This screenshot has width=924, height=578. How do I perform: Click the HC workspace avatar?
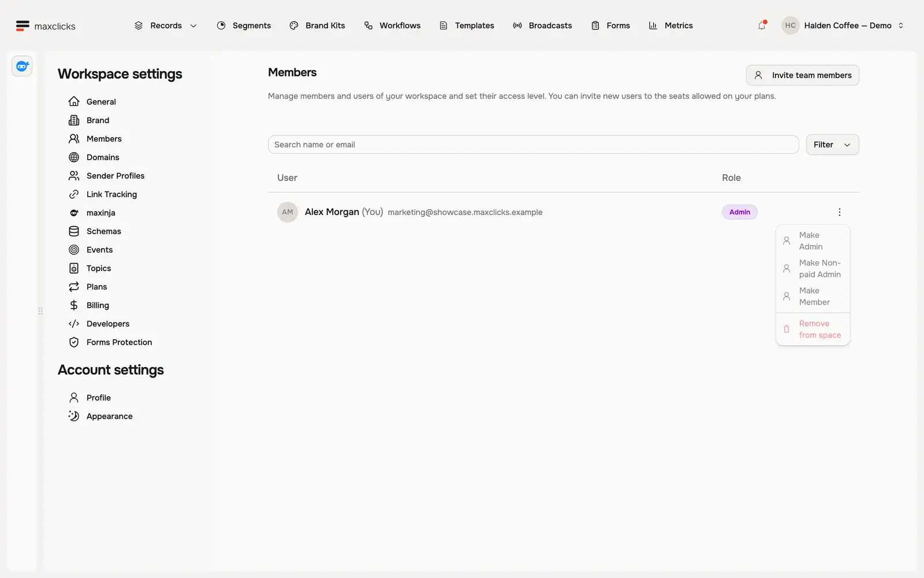pos(790,25)
